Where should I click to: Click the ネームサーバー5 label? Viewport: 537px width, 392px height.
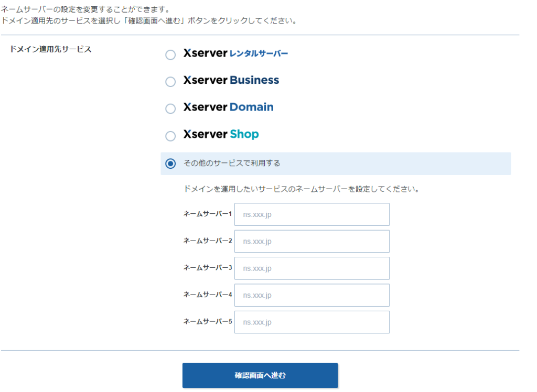208,321
